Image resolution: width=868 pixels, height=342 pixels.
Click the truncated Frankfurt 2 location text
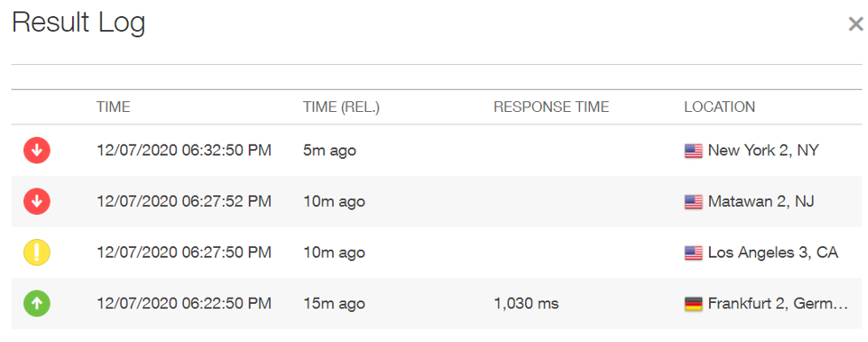point(777,304)
